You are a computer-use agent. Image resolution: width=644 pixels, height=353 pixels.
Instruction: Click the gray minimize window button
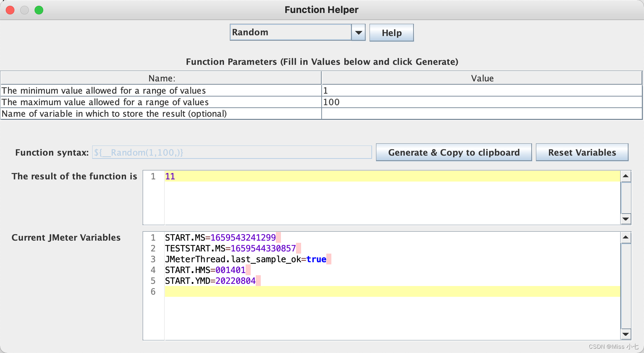coord(24,10)
